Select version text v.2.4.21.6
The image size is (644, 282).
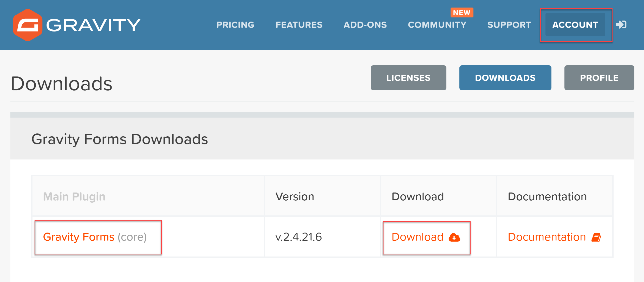pyautogui.click(x=298, y=237)
